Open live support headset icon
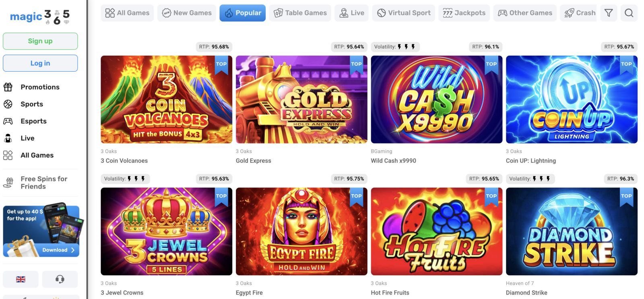644x299 pixels. [60, 279]
